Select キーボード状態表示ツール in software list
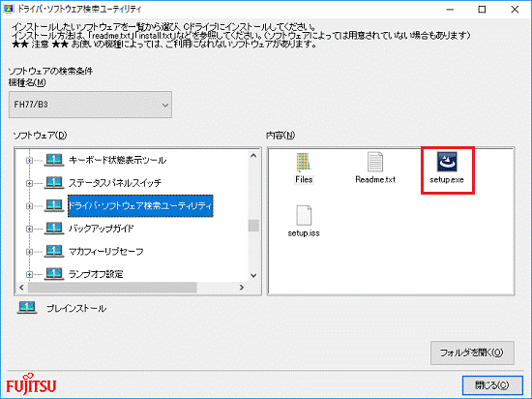Image resolution: width=532 pixels, height=399 pixels. click(117, 160)
